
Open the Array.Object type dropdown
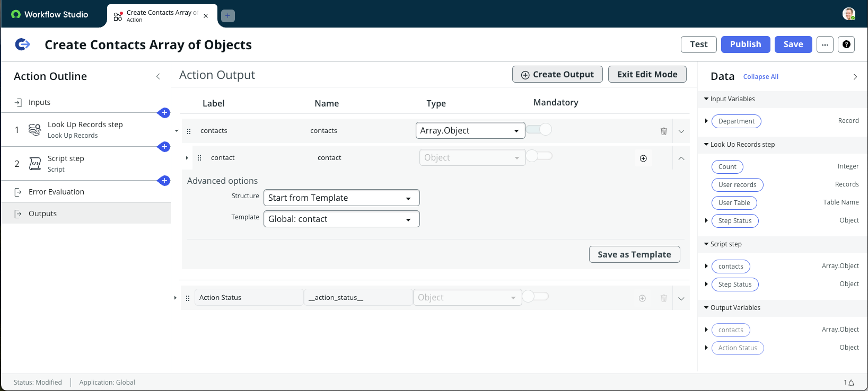tap(470, 130)
